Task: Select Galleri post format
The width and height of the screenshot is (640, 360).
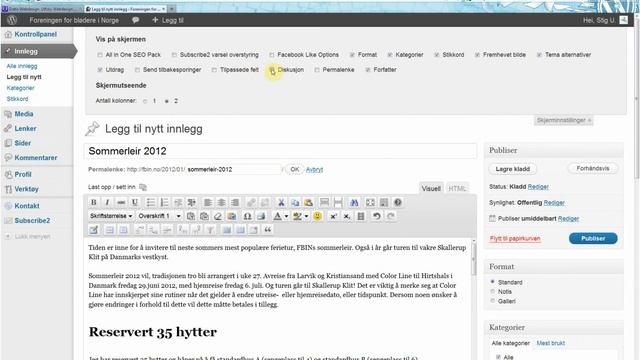Action: 493,301
